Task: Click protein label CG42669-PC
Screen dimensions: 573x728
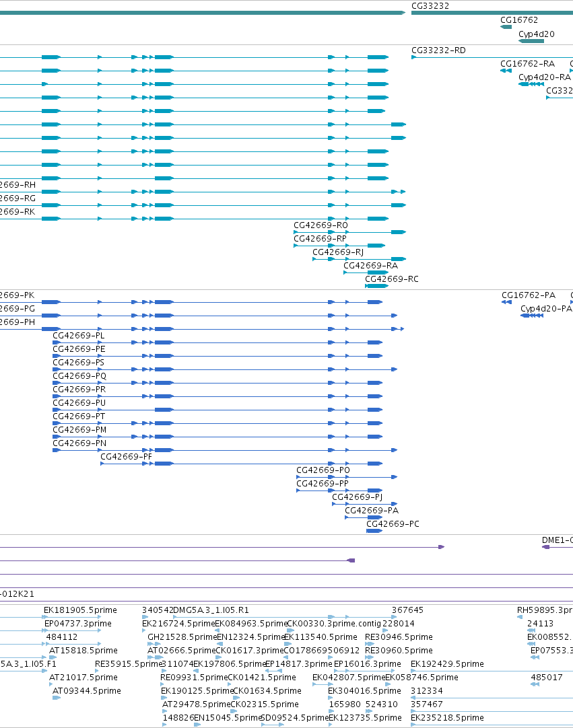Action: tap(393, 524)
